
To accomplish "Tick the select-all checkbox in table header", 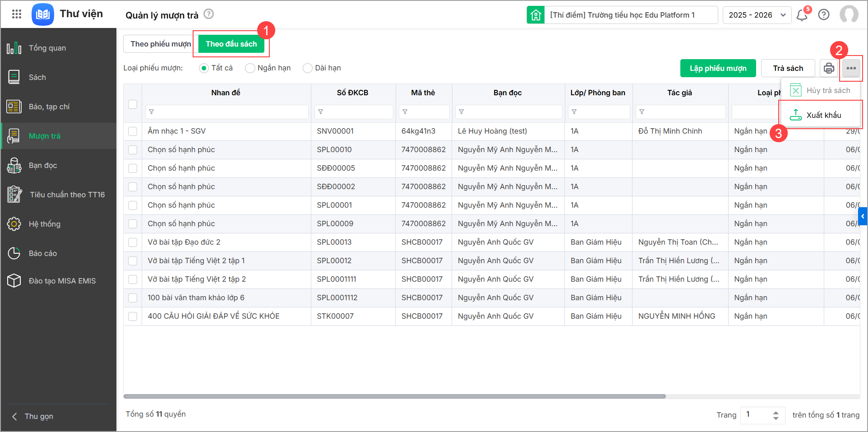I will (133, 104).
